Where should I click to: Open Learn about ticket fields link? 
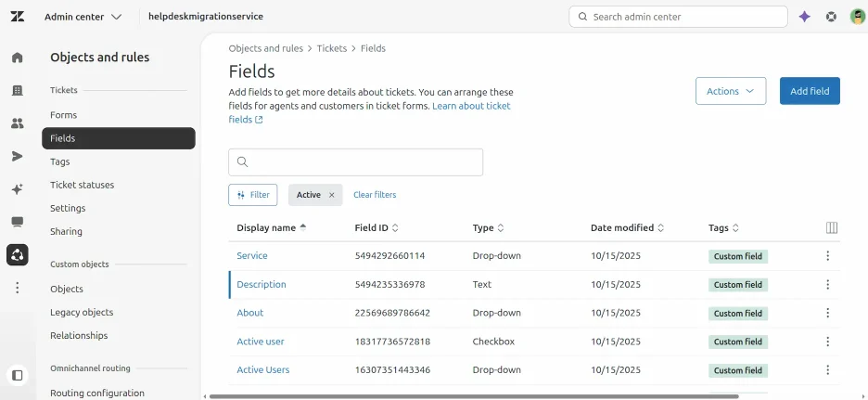[x=472, y=106]
